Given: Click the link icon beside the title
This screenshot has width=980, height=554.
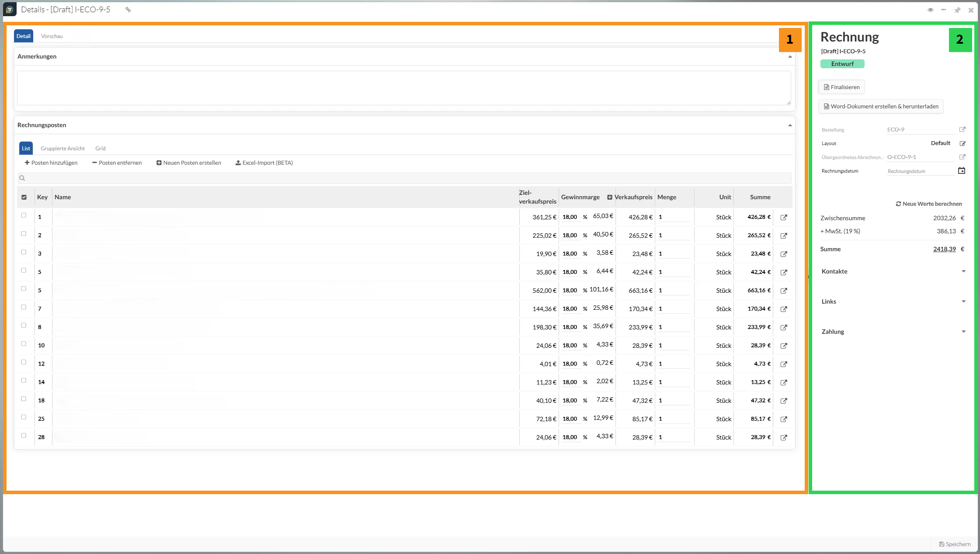Looking at the screenshot, I should click(x=128, y=10).
